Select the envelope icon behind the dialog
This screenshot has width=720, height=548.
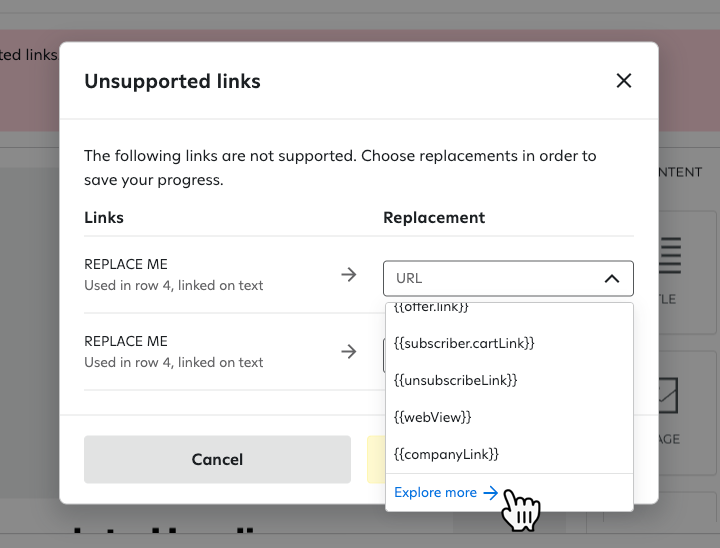670,395
